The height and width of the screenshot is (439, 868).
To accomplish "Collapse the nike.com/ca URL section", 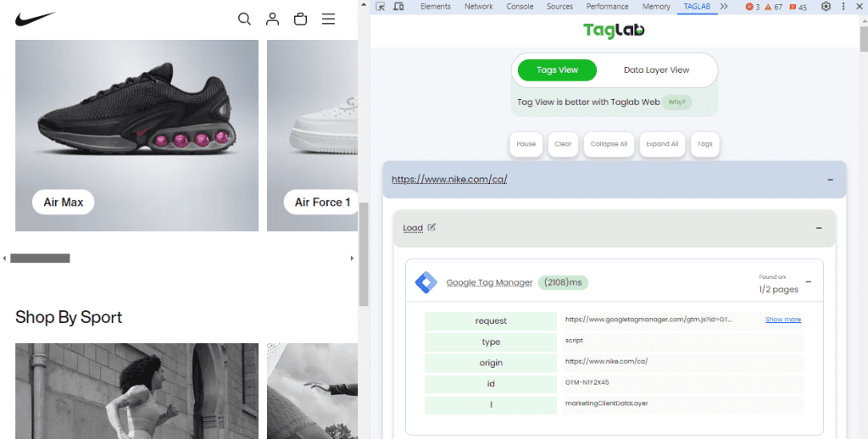I will coord(830,180).
